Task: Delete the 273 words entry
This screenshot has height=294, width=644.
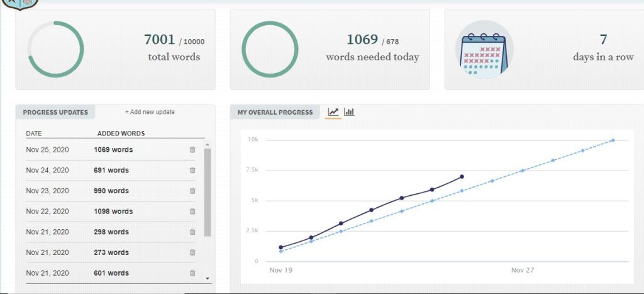Action: coord(192,252)
